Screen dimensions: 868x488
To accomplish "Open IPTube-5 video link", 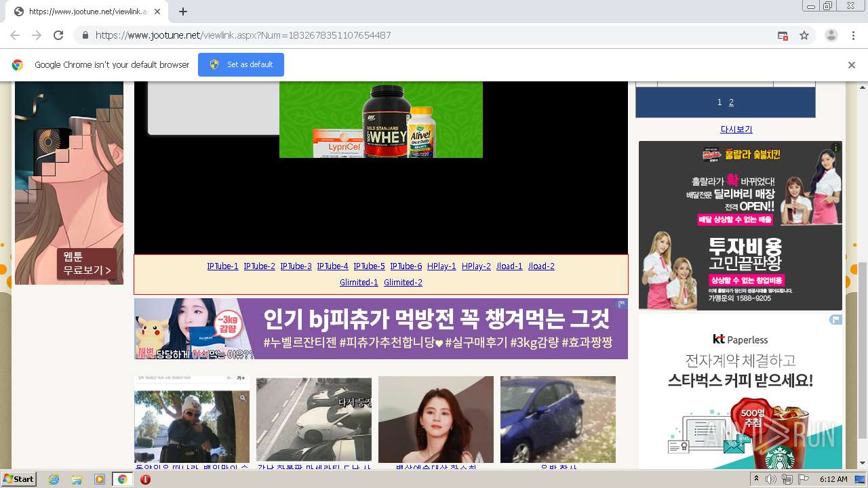I will click(x=369, y=266).
